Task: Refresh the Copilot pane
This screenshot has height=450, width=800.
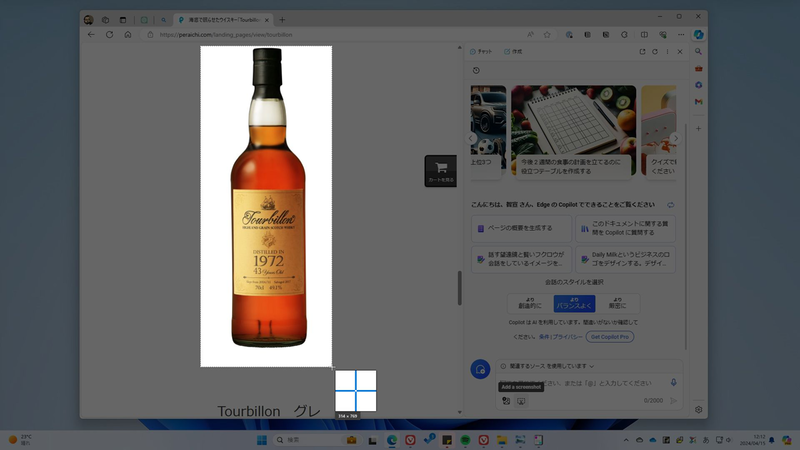Action: 655,52
